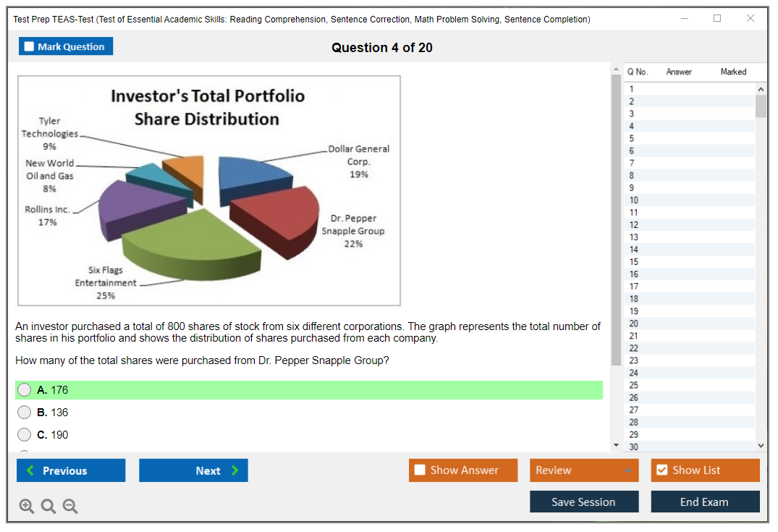Open the Review dropdown menu
Image resolution: width=778 pixels, height=532 pixels.
pos(583,470)
